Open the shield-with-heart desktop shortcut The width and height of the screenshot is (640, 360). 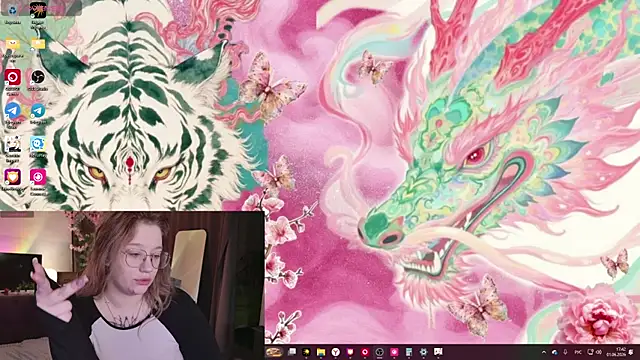[x=13, y=180]
